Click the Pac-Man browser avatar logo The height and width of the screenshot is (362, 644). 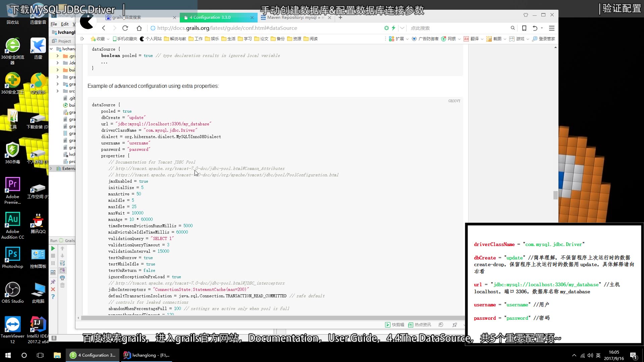88,21
